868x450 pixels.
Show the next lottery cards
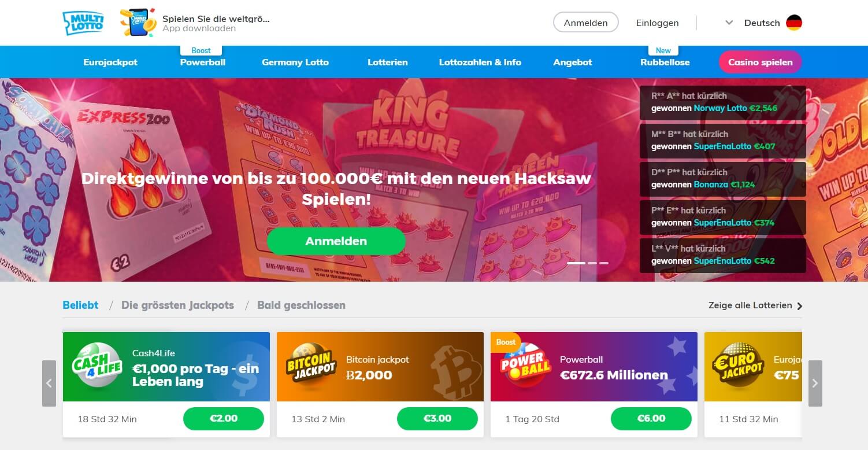point(815,383)
